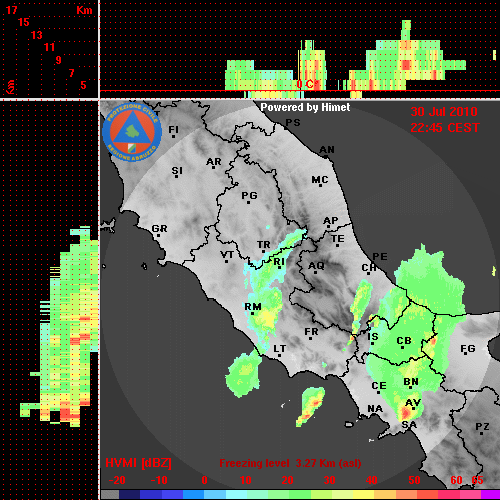Select the FG city label
500x500 pixels.
[468, 349]
